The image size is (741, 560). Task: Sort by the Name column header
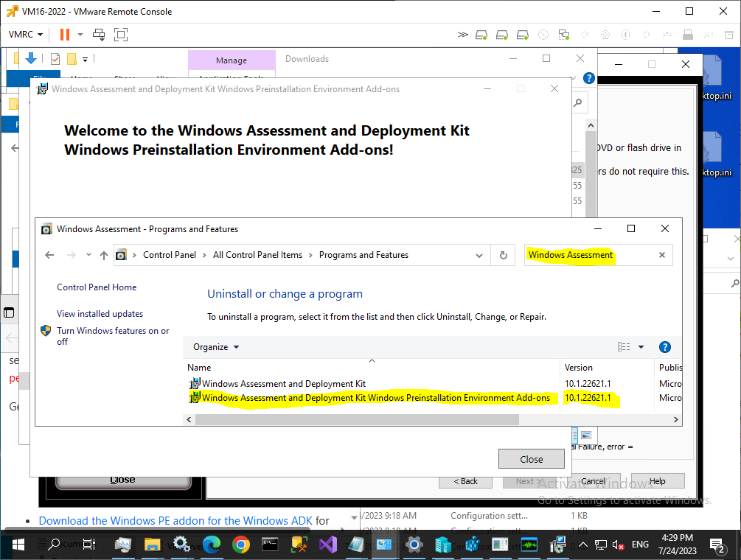(x=372, y=368)
